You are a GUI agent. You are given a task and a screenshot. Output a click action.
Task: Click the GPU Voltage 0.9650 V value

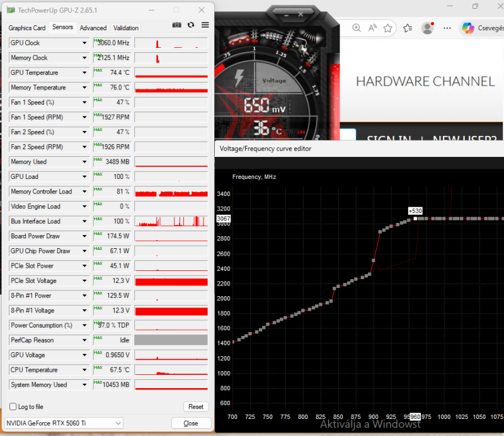pos(112,355)
